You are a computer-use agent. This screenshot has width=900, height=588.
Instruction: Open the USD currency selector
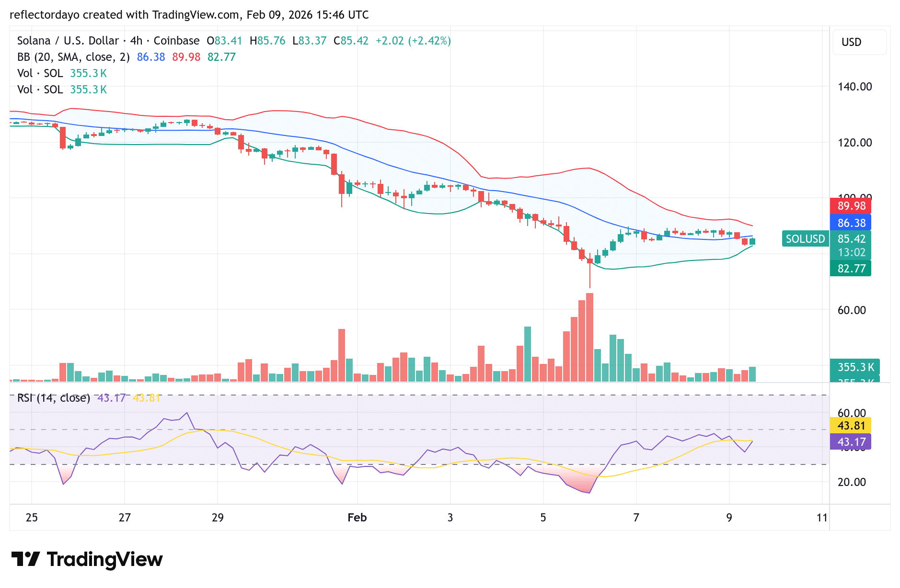click(859, 42)
